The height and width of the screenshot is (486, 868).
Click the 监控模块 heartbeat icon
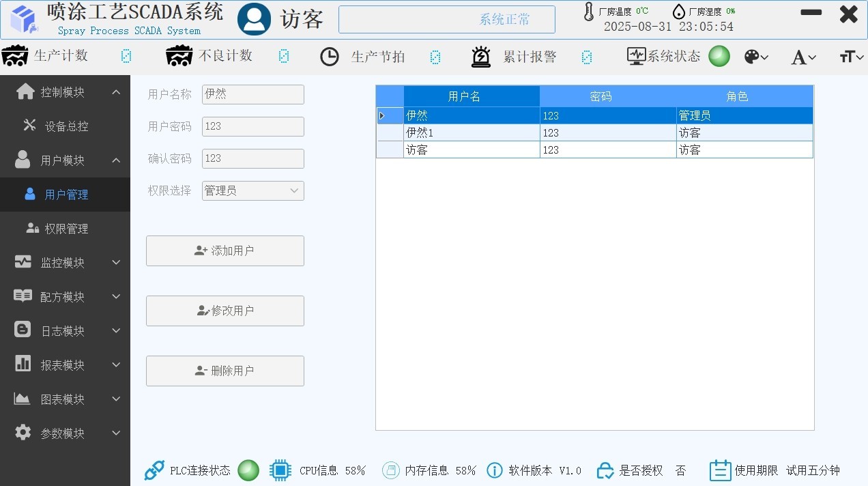[x=23, y=261]
